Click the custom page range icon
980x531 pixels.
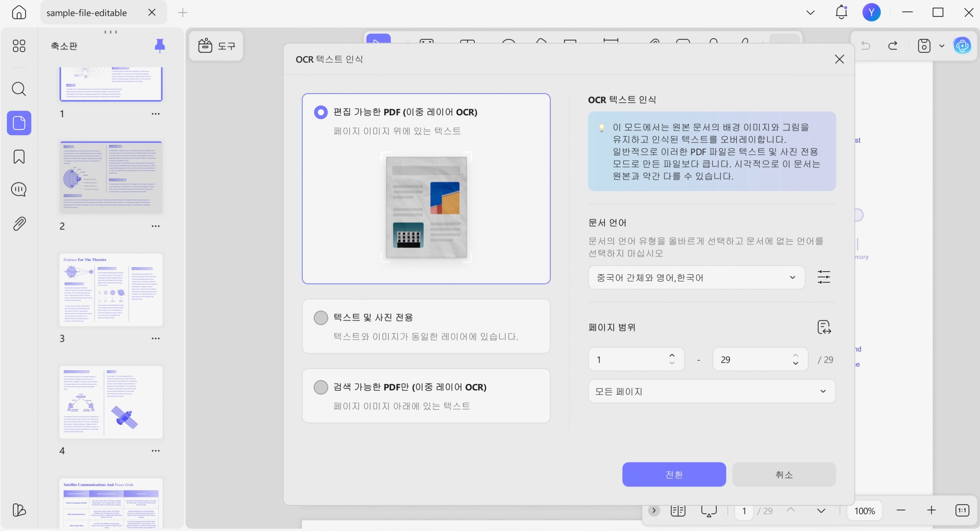coord(824,327)
